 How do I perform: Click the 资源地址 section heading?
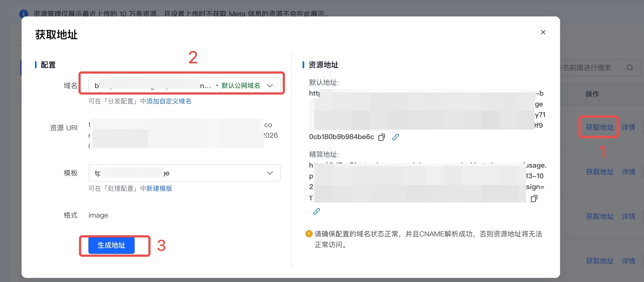coord(323,65)
